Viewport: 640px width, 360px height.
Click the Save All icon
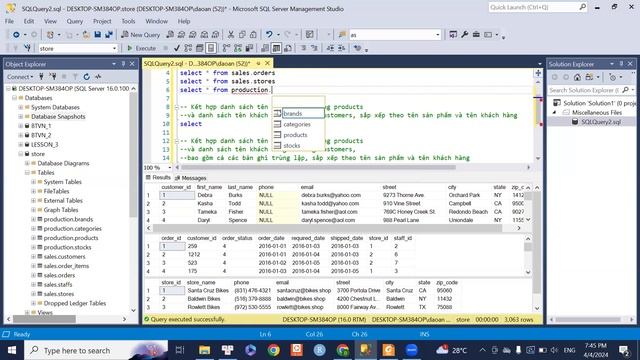109,35
